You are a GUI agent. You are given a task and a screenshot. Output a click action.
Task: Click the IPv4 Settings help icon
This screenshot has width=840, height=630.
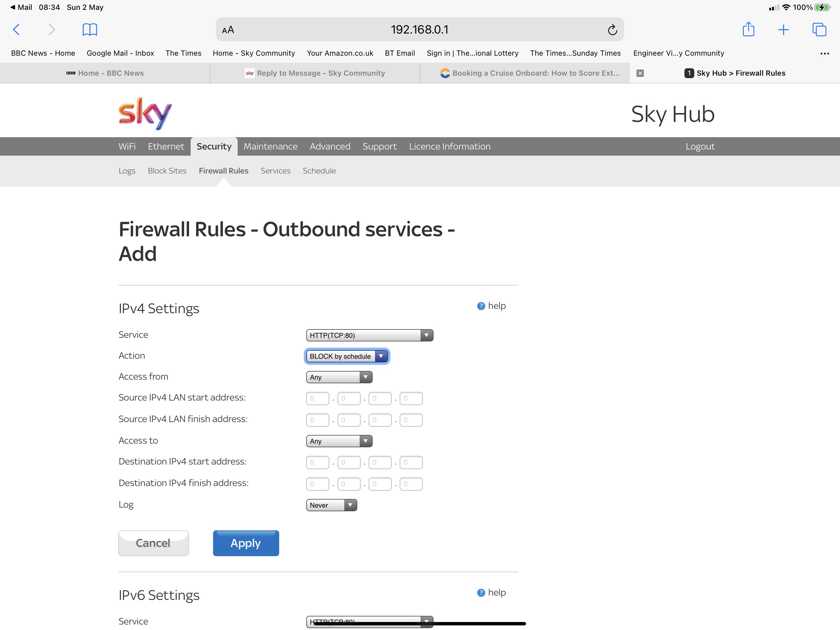[x=481, y=306]
